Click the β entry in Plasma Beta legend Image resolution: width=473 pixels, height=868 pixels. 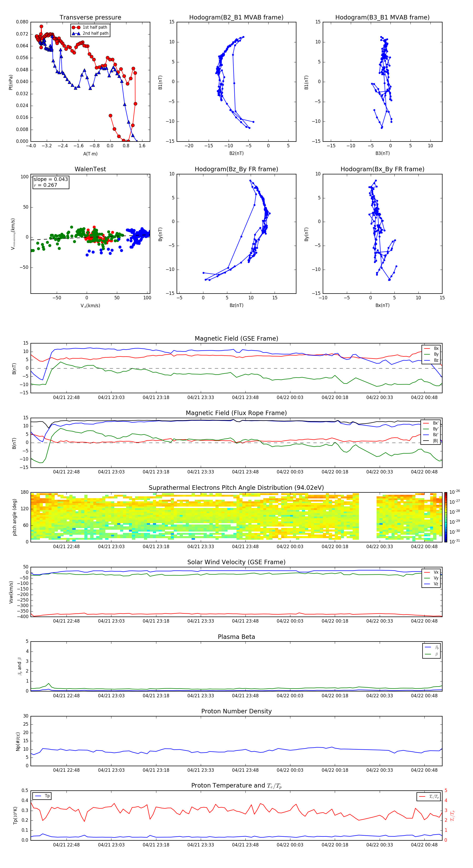(432, 654)
